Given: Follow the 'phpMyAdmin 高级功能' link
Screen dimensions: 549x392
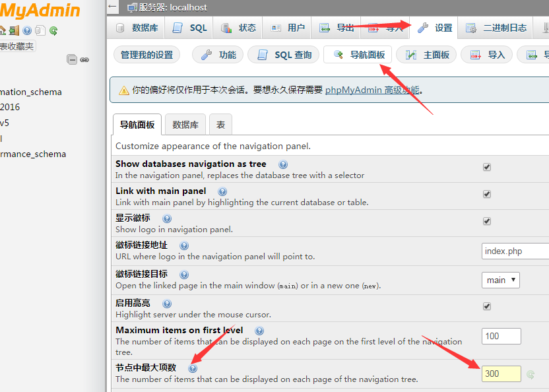Looking at the screenshot, I should coord(372,90).
